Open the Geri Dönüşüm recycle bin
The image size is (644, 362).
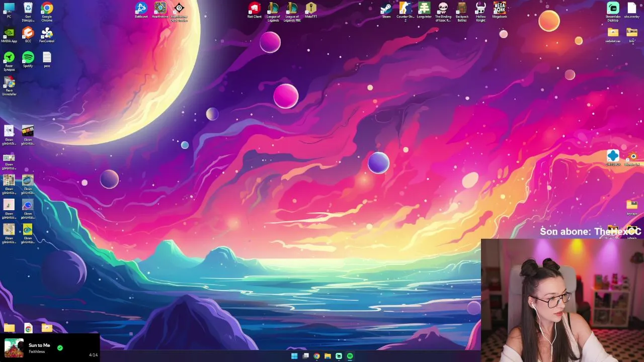tap(28, 11)
